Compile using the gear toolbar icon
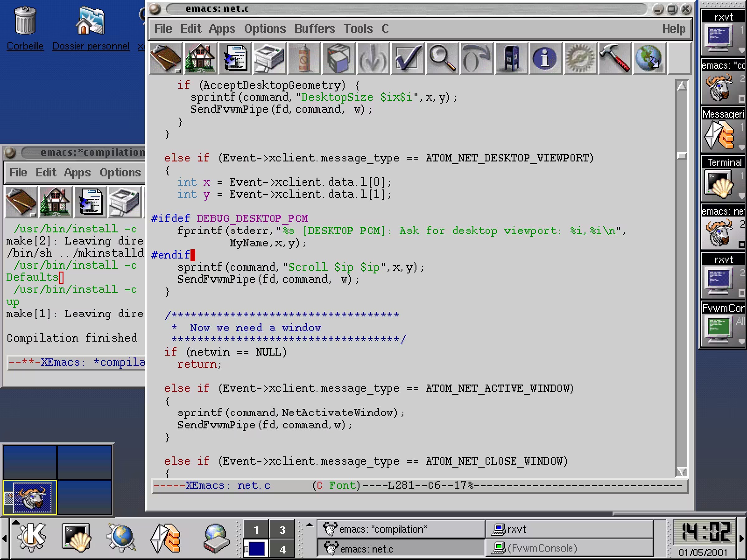The image size is (747, 560). [580, 58]
